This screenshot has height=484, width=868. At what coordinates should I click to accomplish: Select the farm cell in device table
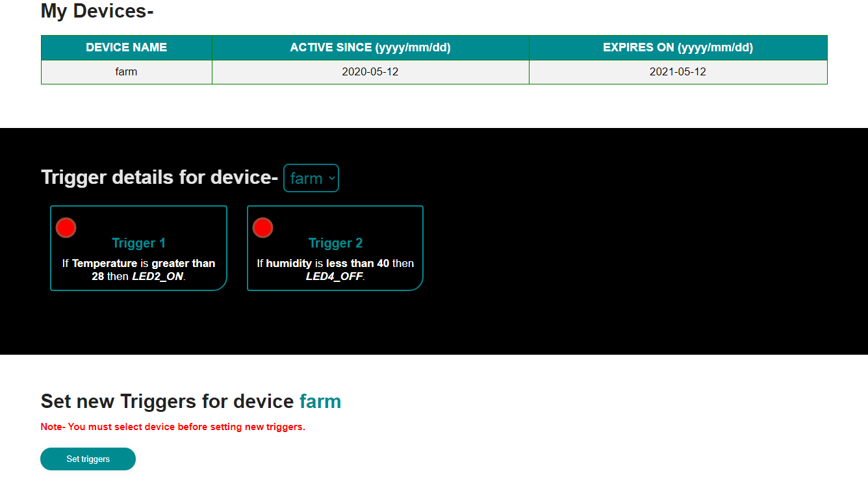click(x=126, y=72)
